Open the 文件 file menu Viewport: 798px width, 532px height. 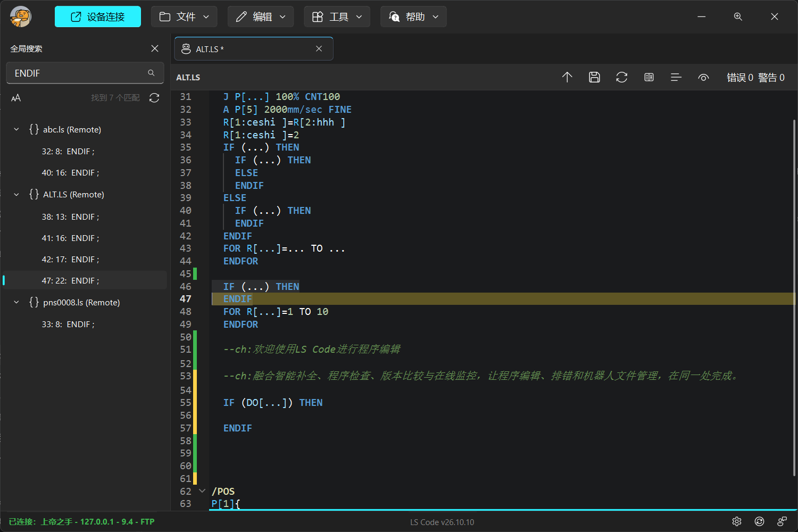coord(184,16)
